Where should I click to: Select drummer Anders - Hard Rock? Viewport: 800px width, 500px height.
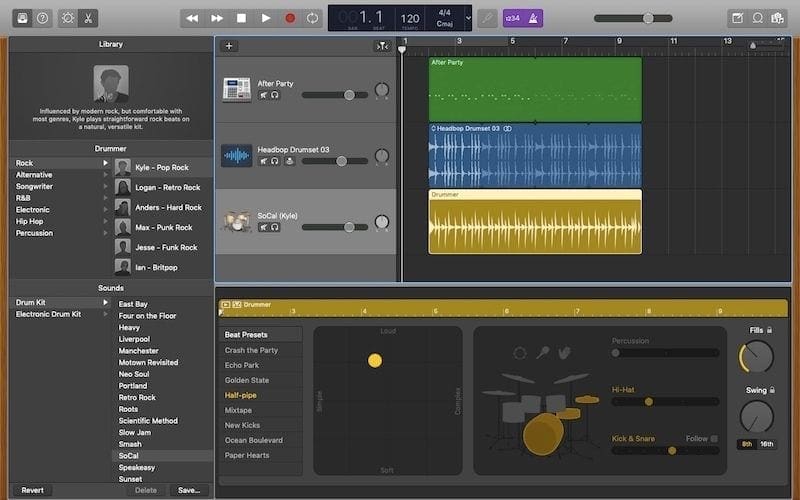pyautogui.click(x=163, y=207)
